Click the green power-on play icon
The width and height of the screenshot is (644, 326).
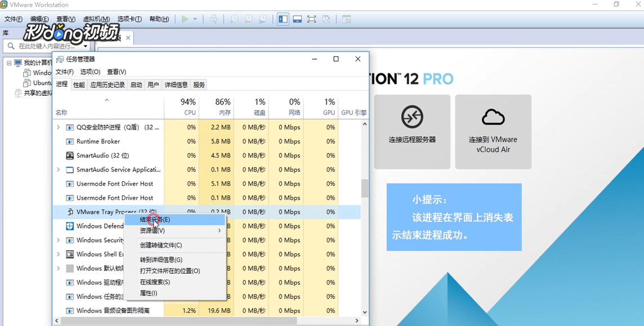[x=185, y=19]
